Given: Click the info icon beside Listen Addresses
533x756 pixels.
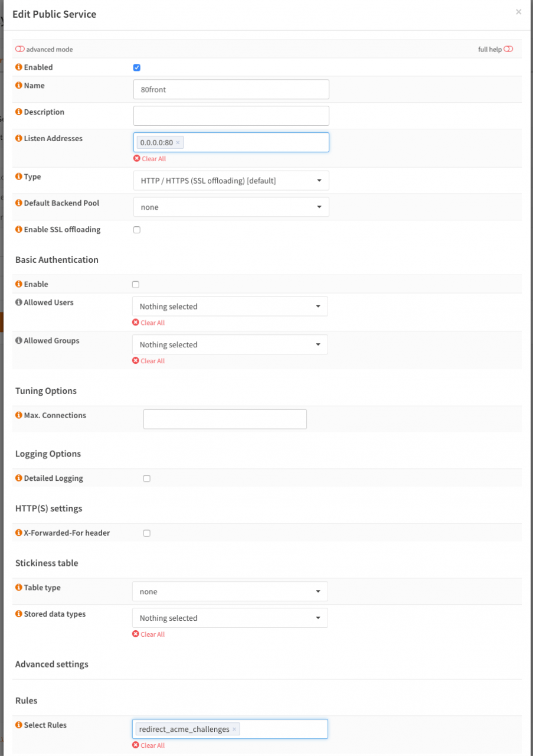Looking at the screenshot, I should pos(19,139).
